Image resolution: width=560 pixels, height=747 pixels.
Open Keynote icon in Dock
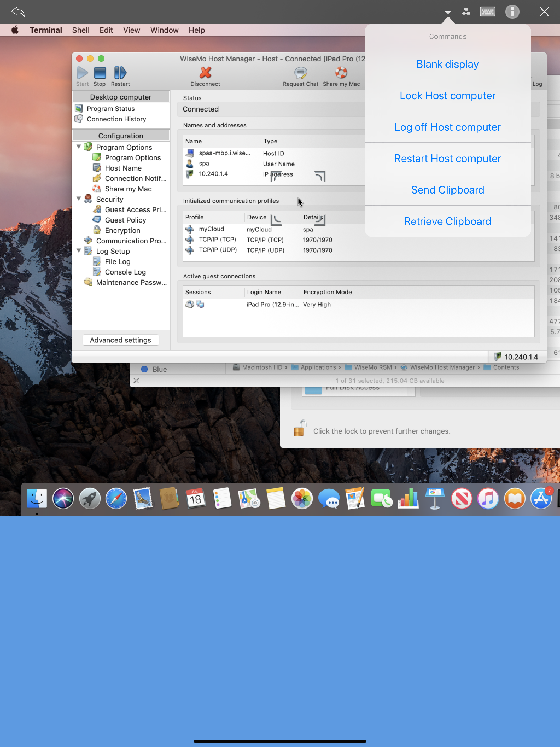(435, 498)
